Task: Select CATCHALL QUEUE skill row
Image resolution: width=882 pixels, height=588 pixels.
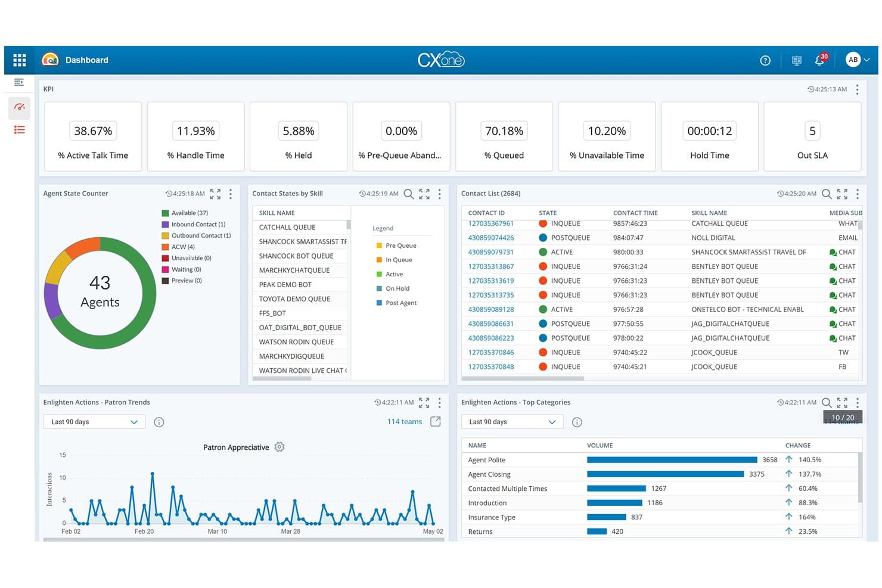Action: coord(300,227)
